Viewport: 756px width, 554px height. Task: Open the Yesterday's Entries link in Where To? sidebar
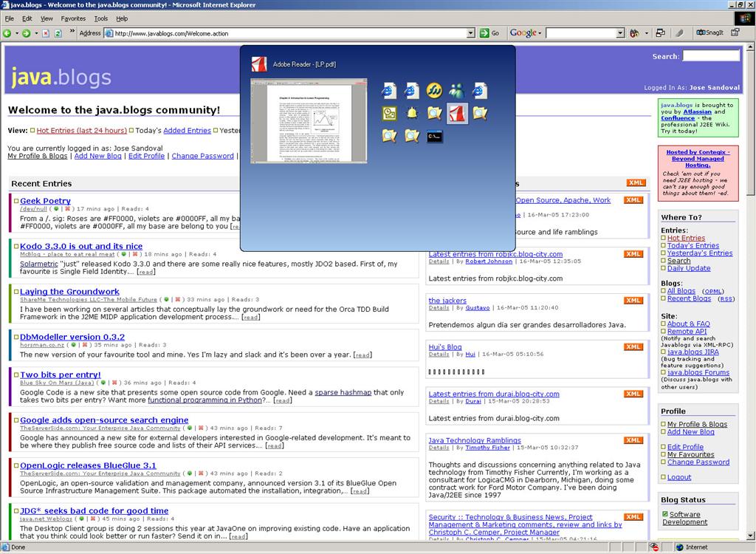tap(700, 253)
